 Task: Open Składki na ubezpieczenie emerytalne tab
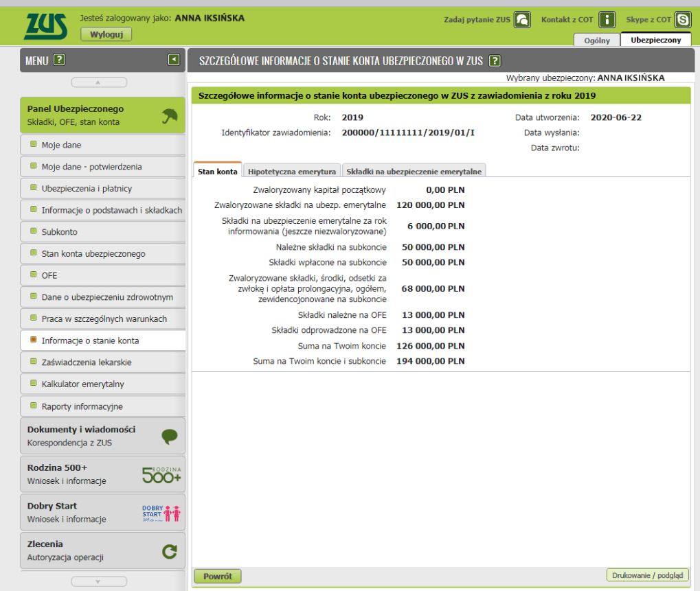414,171
